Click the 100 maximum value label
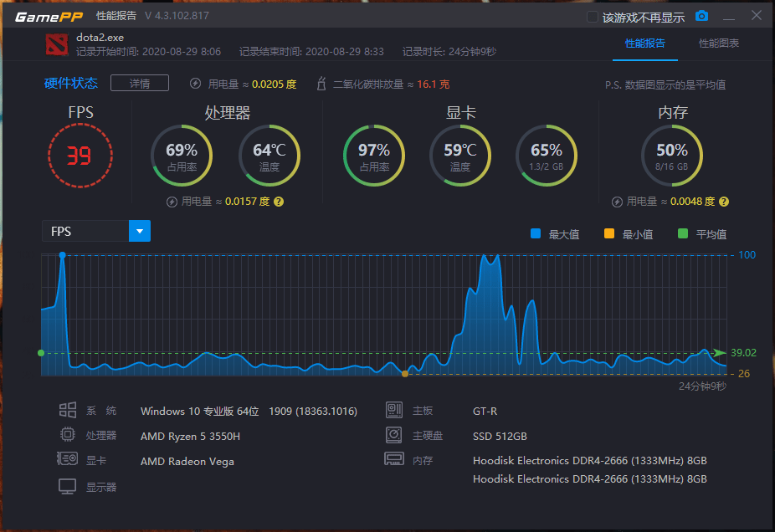This screenshot has width=775, height=532. tap(747, 255)
